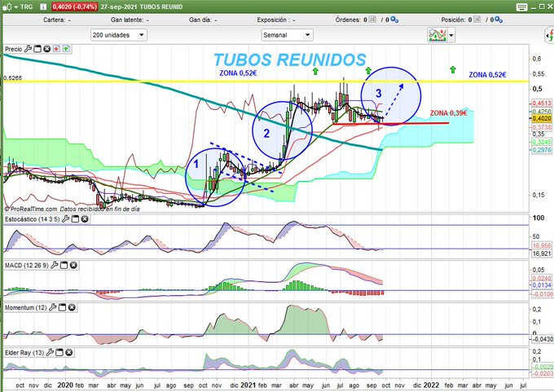Click the Posición label
The width and height of the screenshot is (554, 392).
454,20
